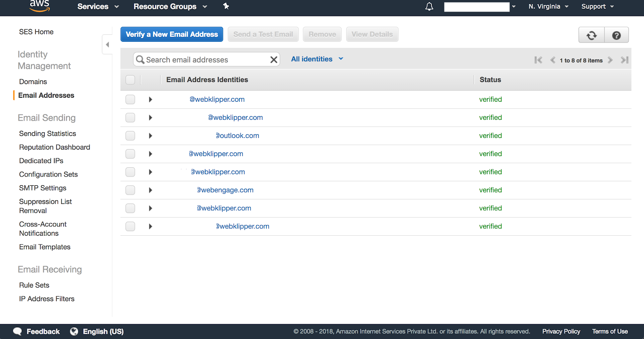This screenshot has width=644, height=339.
Task: Open the Resource Groups dropdown
Action: coord(170,6)
